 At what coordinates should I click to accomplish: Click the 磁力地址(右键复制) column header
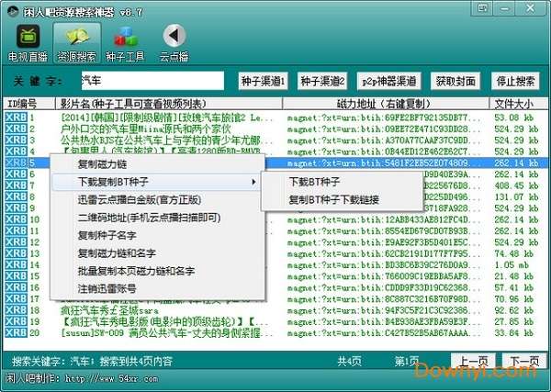click(x=386, y=104)
